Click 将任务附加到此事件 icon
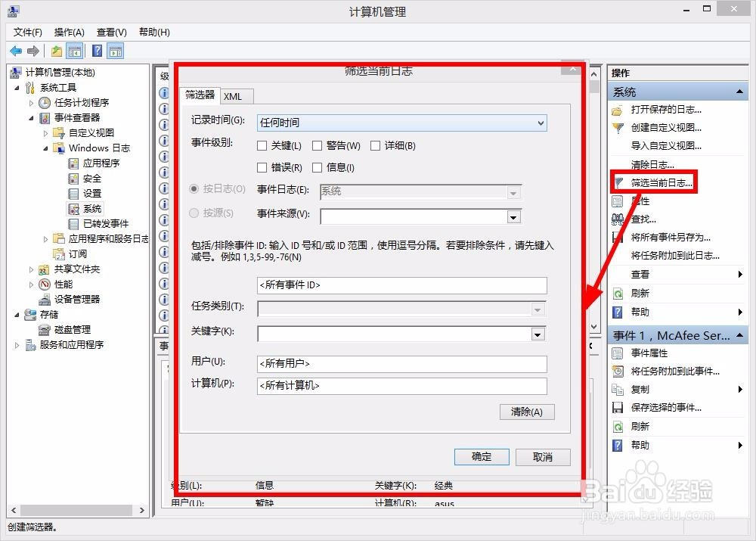 [617, 371]
